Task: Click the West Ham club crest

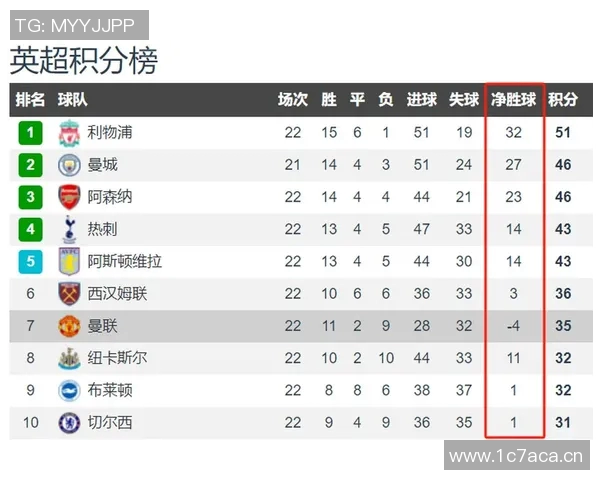Action: click(x=69, y=294)
